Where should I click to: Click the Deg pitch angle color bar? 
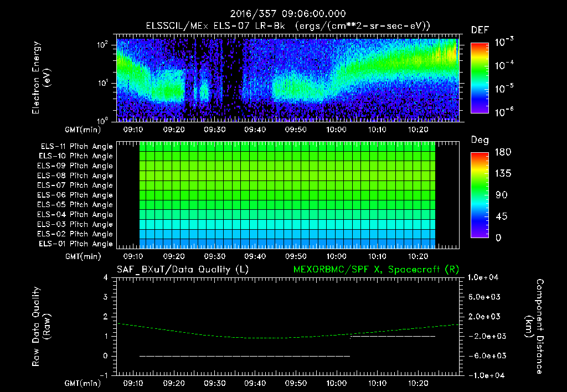click(x=480, y=195)
